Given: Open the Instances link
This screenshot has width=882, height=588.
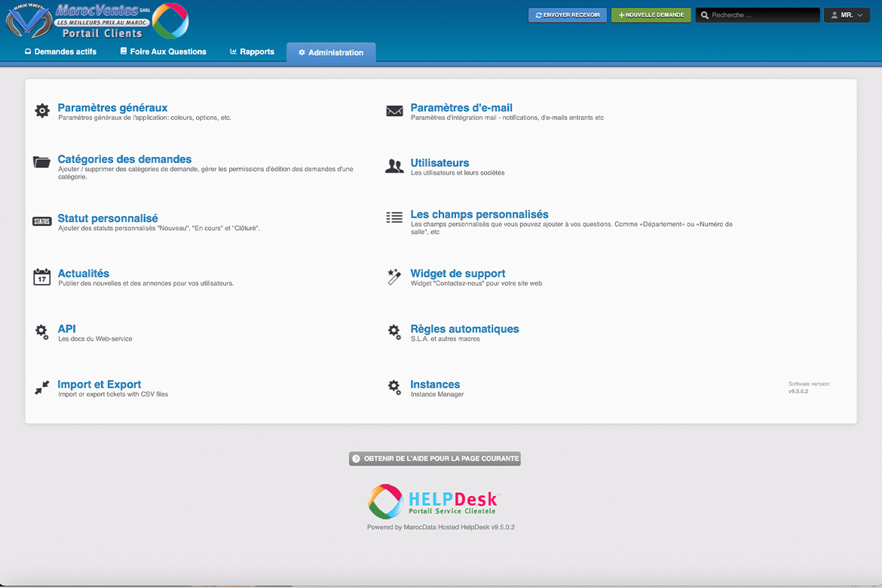Looking at the screenshot, I should point(435,384).
